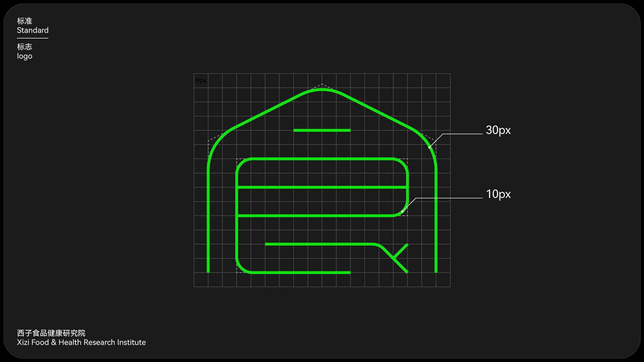Click the Standard heading text
Screen dimensions: 644x362
coord(33,30)
